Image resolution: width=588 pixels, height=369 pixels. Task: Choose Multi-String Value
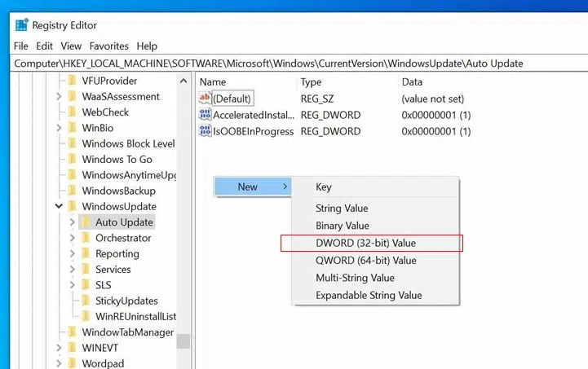(375, 278)
